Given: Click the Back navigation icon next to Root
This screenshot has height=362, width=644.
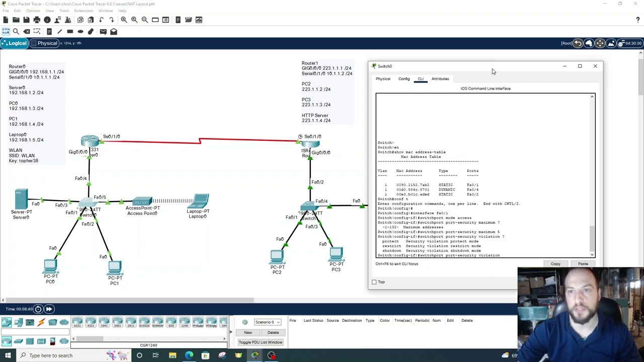Looking at the screenshot, I should [578, 43].
